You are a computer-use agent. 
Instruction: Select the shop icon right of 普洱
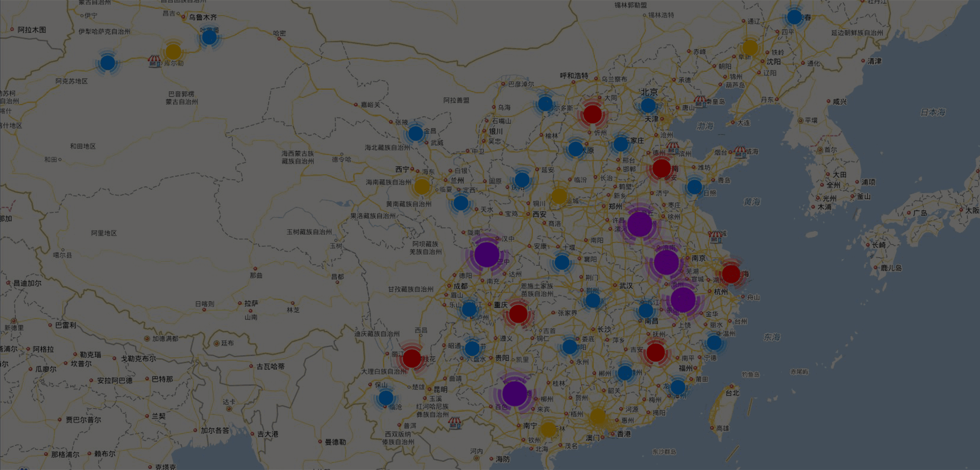(x=454, y=423)
